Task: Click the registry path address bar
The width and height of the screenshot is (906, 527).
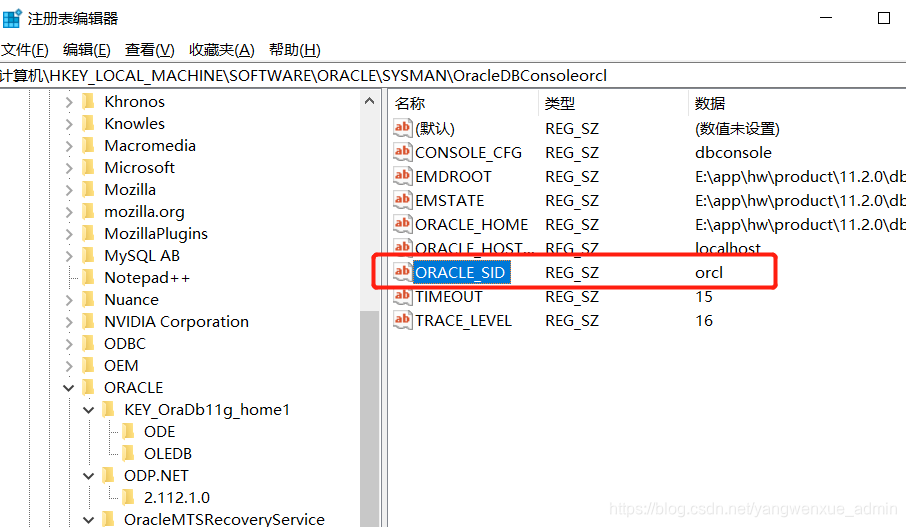Action: tap(453, 76)
